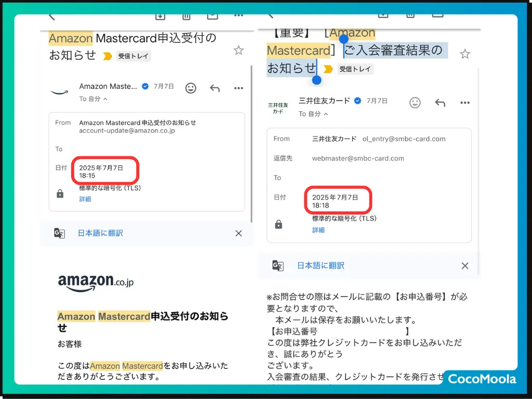532x399 pixels.
Task: Click lock encryption icon in Amazon email details
Action: click(60, 194)
